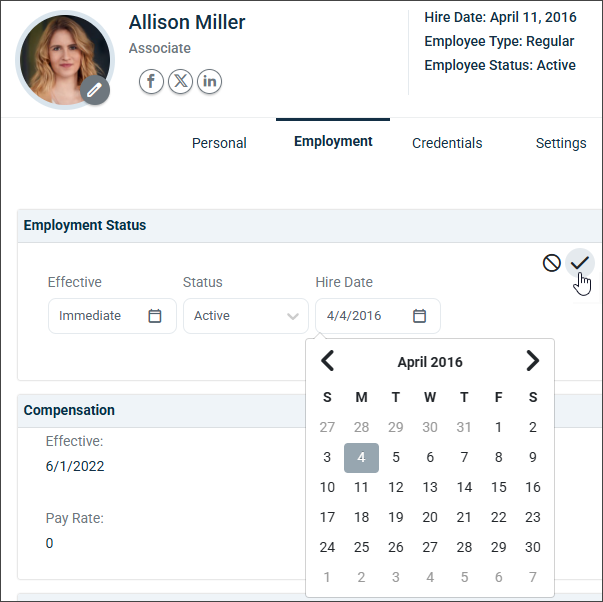This screenshot has width=603, height=602.
Task: Click the Employee Status: Active text
Action: tap(500, 65)
